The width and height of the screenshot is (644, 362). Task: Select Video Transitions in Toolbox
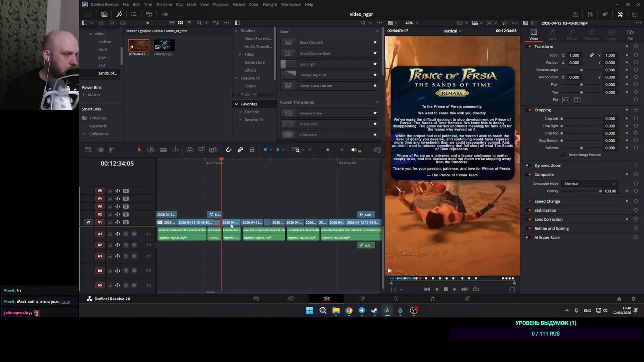[x=258, y=39]
